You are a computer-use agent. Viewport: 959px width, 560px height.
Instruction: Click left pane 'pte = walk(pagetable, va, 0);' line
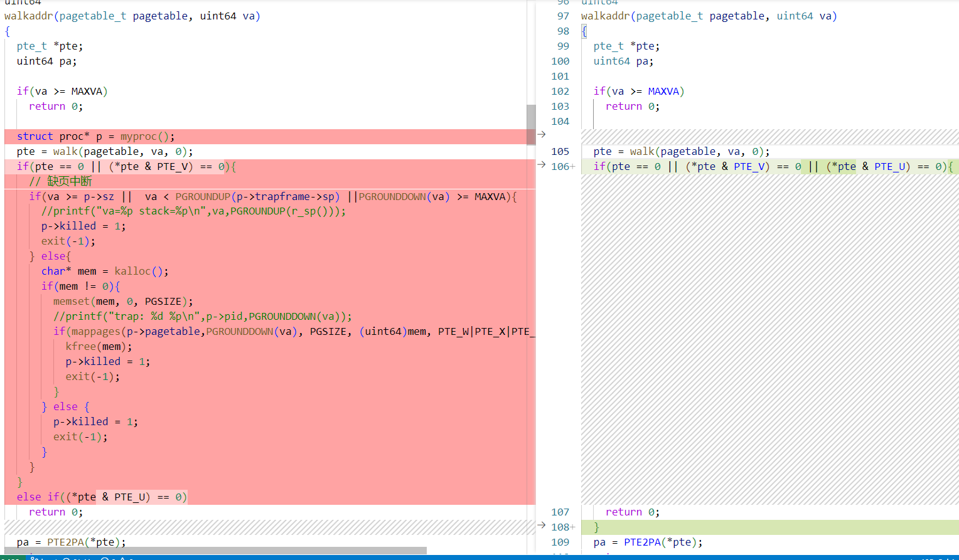[105, 152]
